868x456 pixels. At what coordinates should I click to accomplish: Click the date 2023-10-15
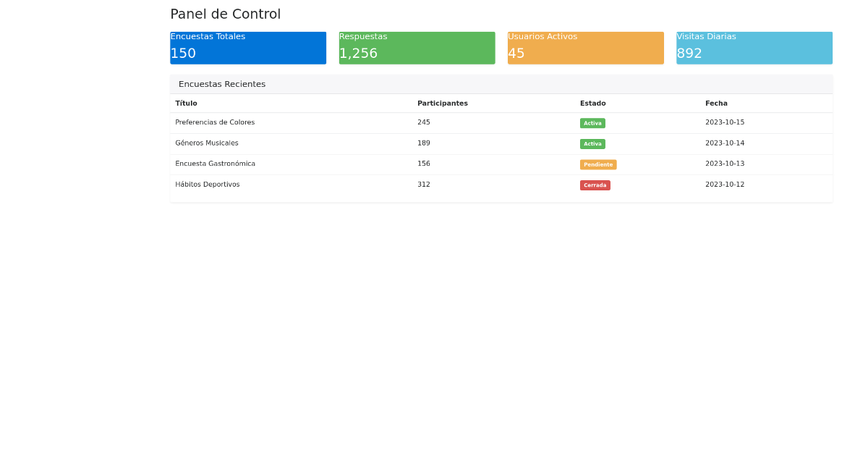(724, 122)
